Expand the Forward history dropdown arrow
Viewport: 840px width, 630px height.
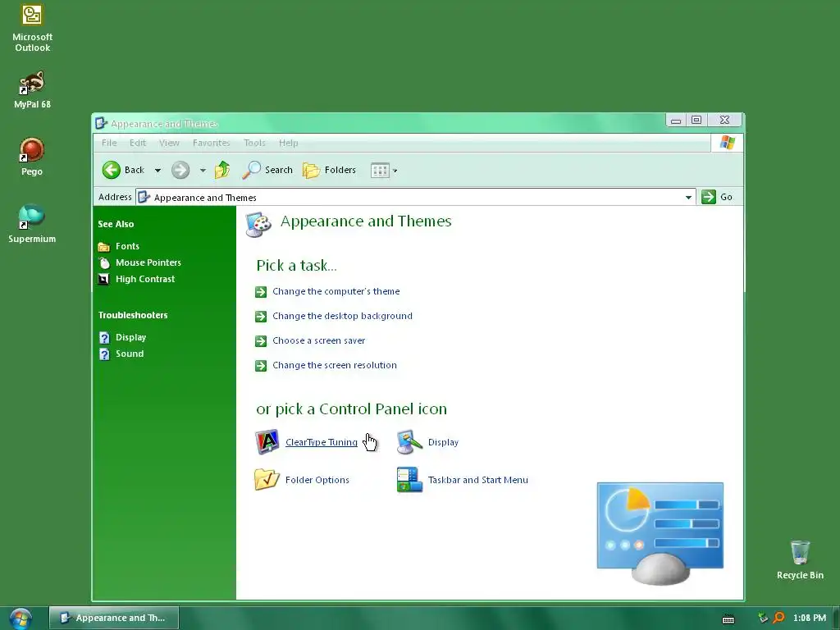tap(203, 171)
